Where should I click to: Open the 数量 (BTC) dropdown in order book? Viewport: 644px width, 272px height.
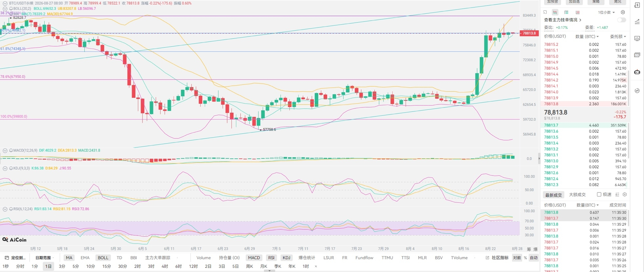[587, 36]
